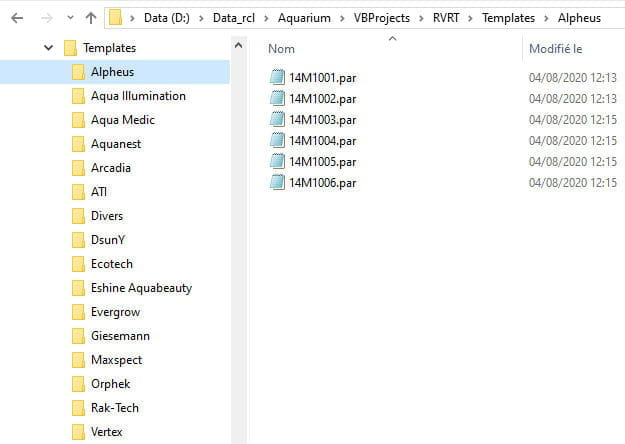Click the 14M1001.par file icon
Image resolution: width=625 pixels, height=444 pixels.
(277, 77)
